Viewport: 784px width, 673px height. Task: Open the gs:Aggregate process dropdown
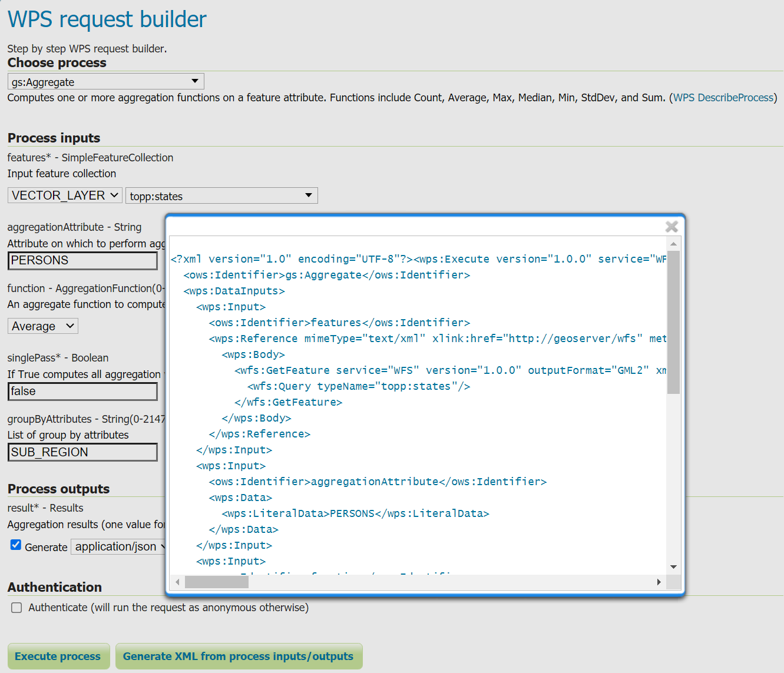106,82
